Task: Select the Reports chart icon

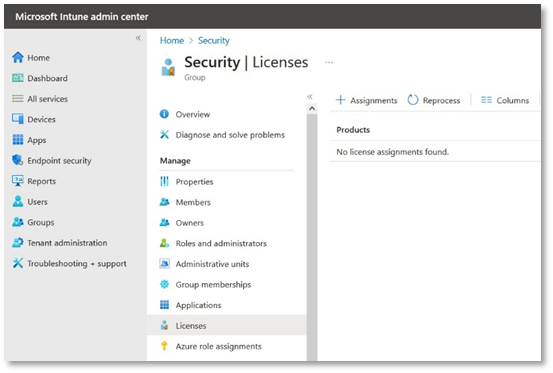Action: coord(17,181)
